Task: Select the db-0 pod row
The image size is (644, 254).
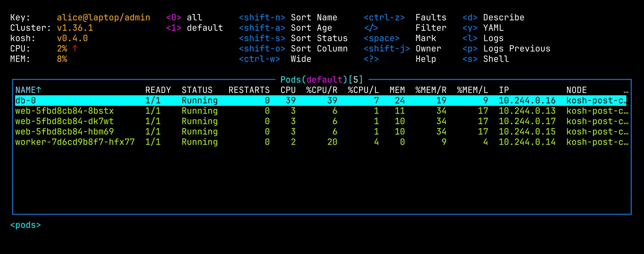Action: (x=321, y=101)
